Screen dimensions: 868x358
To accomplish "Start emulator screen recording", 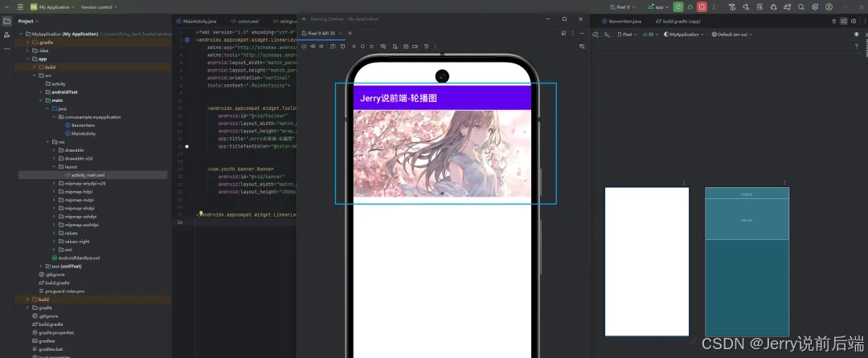I will point(416,47).
